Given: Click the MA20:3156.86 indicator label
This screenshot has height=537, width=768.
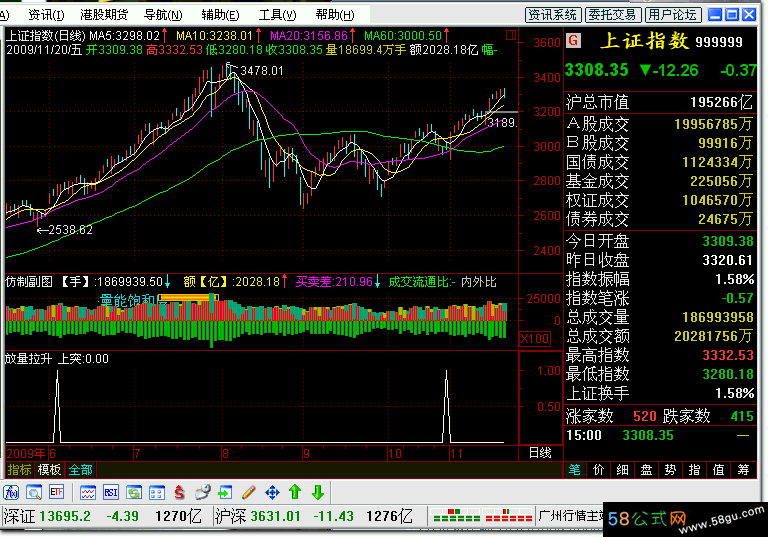Looking at the screenshot, I should click(309, 36).
